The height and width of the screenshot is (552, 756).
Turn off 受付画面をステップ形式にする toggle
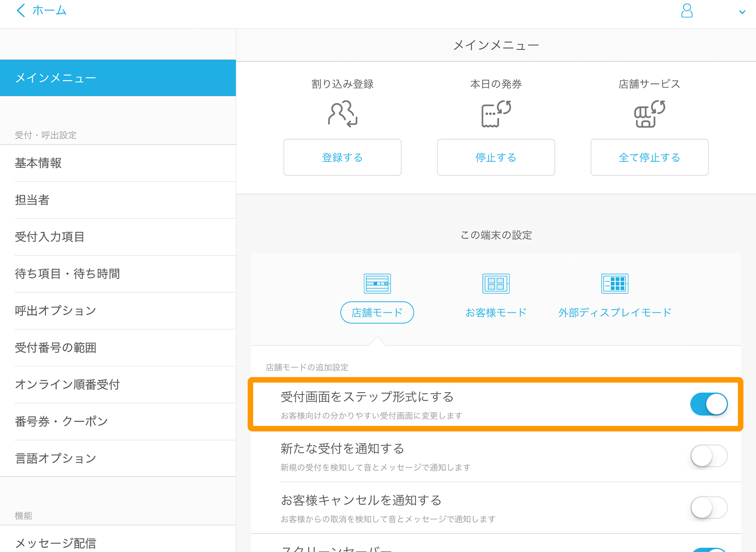pyautogui.click(x=709, y=404)
